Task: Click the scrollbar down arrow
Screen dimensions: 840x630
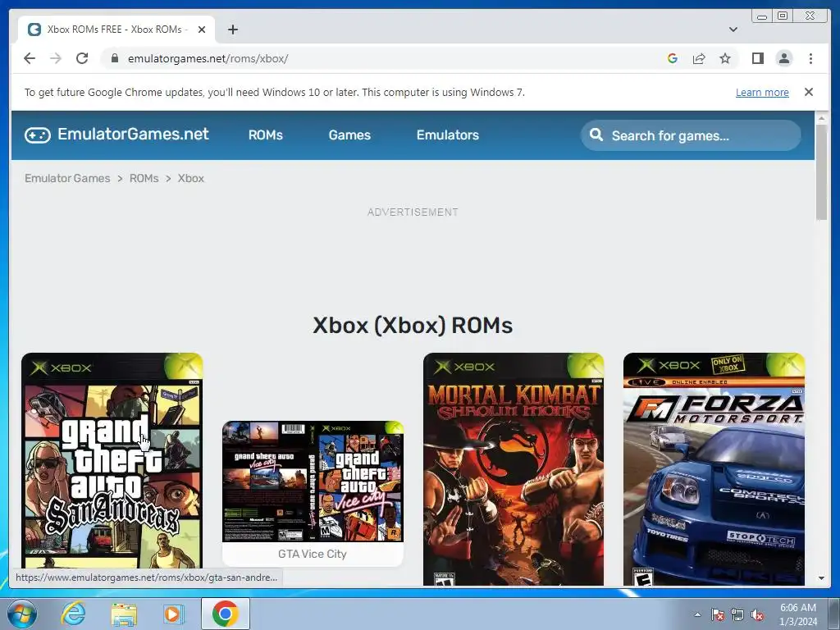Action: [821, 578]
